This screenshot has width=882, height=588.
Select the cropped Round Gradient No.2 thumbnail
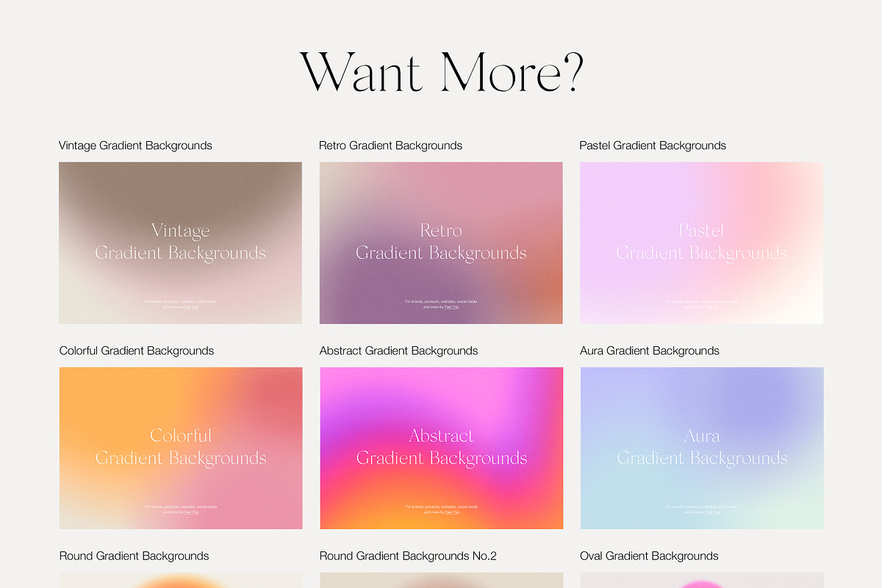(x=441, y=581)
